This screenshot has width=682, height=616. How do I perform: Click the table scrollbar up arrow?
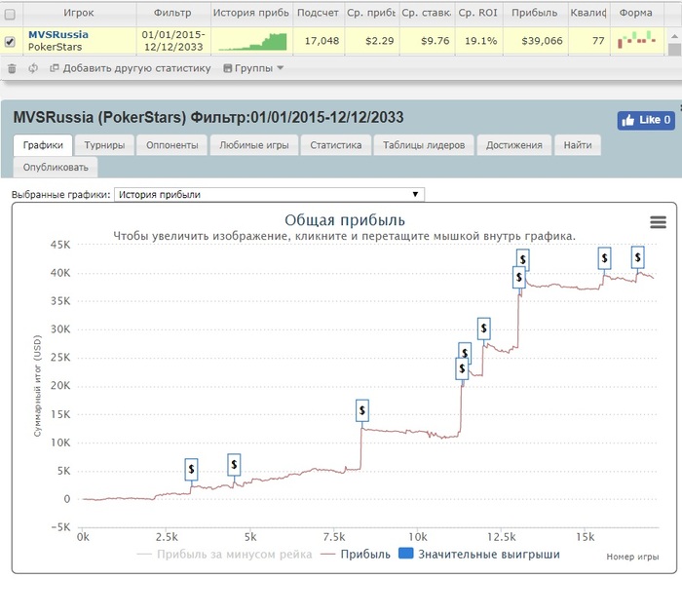pos(674,36)
